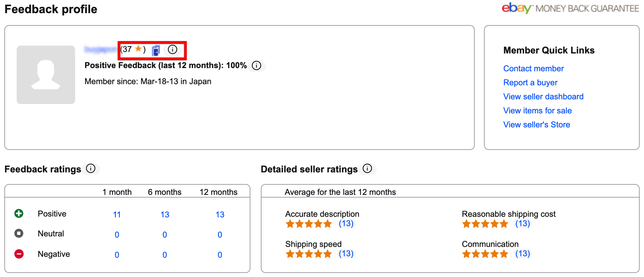
Task: Click the default member avatar picture
Action: (x=46, y=75)
